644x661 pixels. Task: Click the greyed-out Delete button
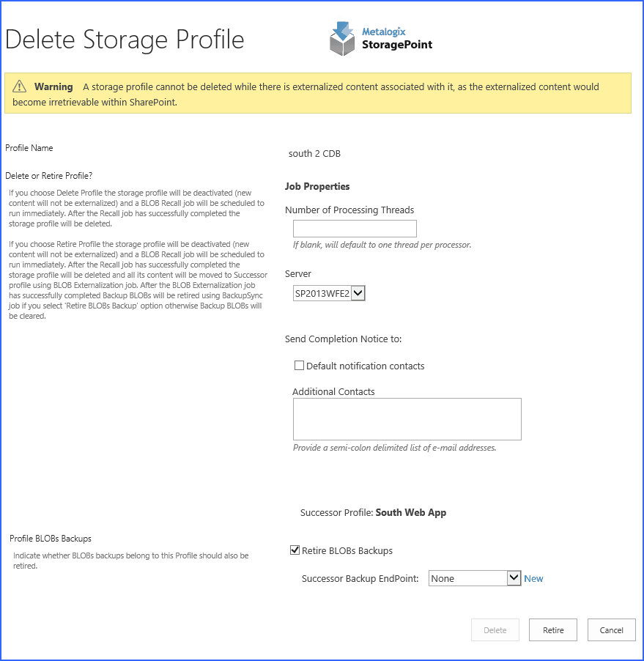[495, 630]
